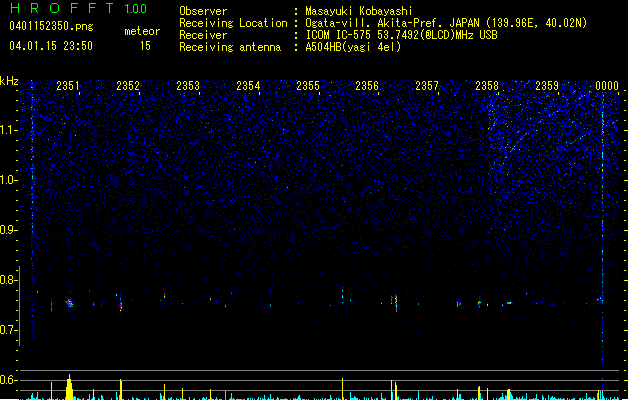Screen dimensions: 629x400
Task: Click the 2359 time marker
Action: click(x=547, y=86)
